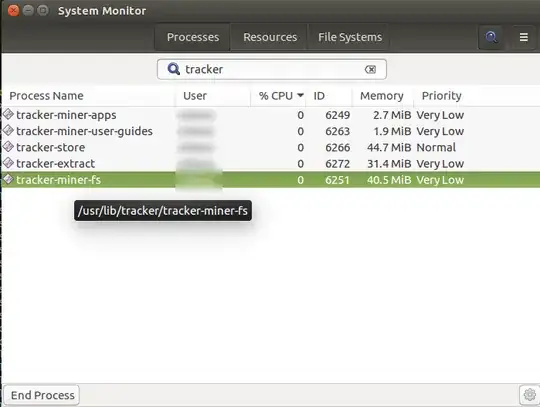Clear the tracker search text

click(x=370, y=70)
